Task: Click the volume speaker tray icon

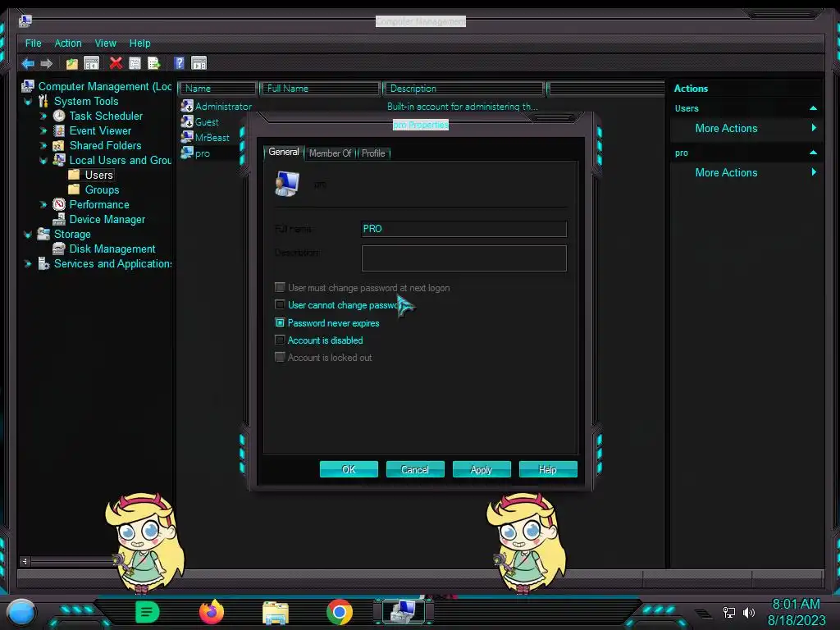Action: click(x=749, y=612)
